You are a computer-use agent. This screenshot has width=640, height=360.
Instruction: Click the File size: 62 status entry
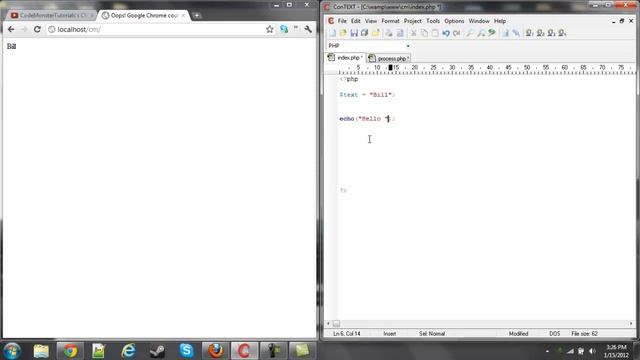[x=584, y=334]
